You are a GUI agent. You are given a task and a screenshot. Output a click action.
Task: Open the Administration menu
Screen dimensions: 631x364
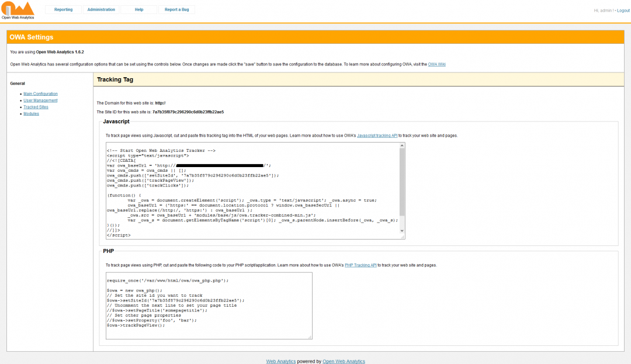[100, 9]
